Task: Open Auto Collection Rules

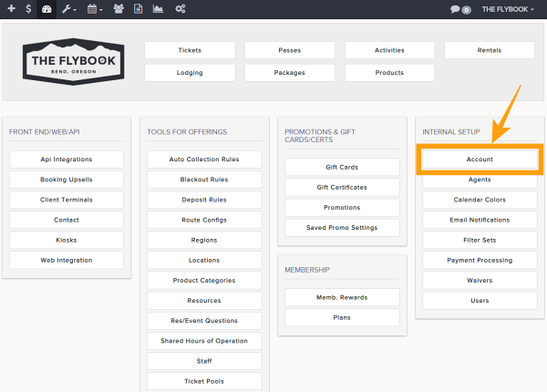Action: [x=204, y=160]
